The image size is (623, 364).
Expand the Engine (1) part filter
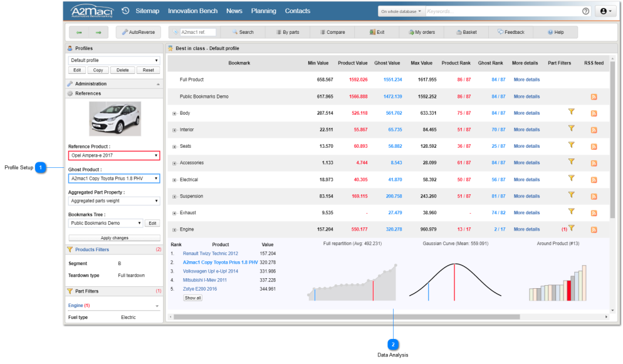coord(157,306)
